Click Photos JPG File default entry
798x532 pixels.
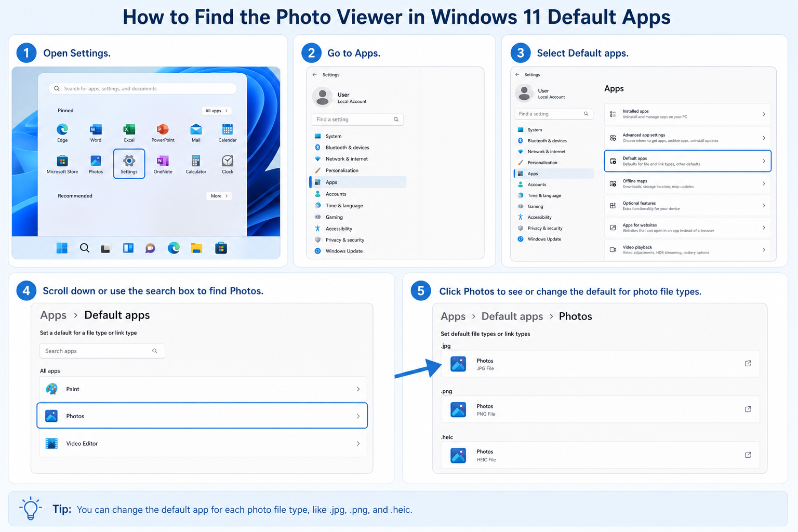click(x=600, y=364)
